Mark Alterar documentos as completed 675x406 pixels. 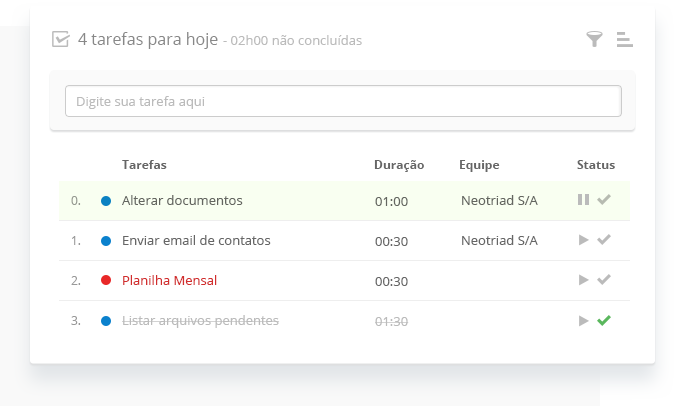(604, 200)
